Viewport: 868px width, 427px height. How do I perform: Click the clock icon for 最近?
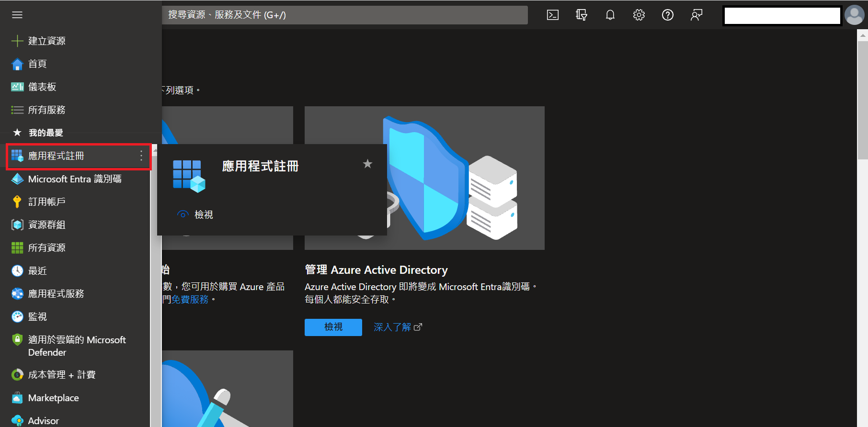point(17,270)
